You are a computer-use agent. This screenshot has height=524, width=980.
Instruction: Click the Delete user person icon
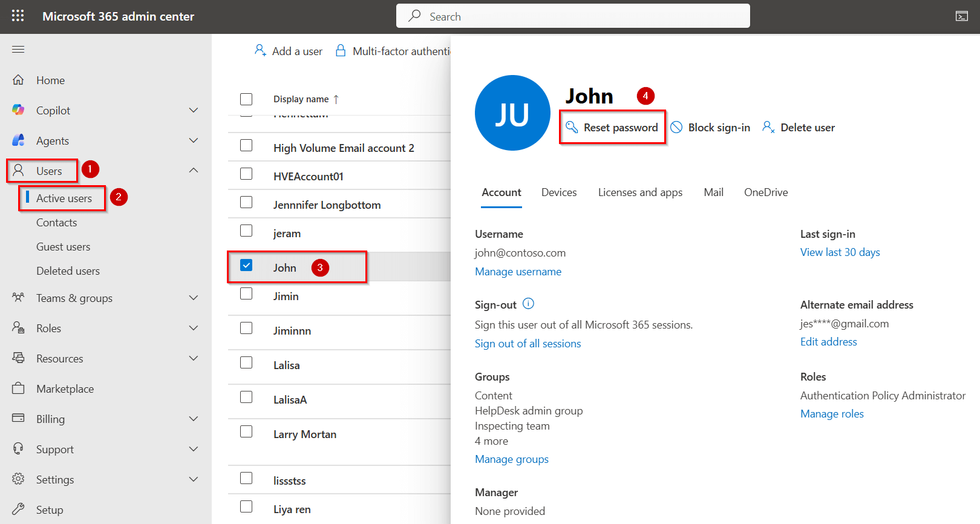(x=768, y=127)
